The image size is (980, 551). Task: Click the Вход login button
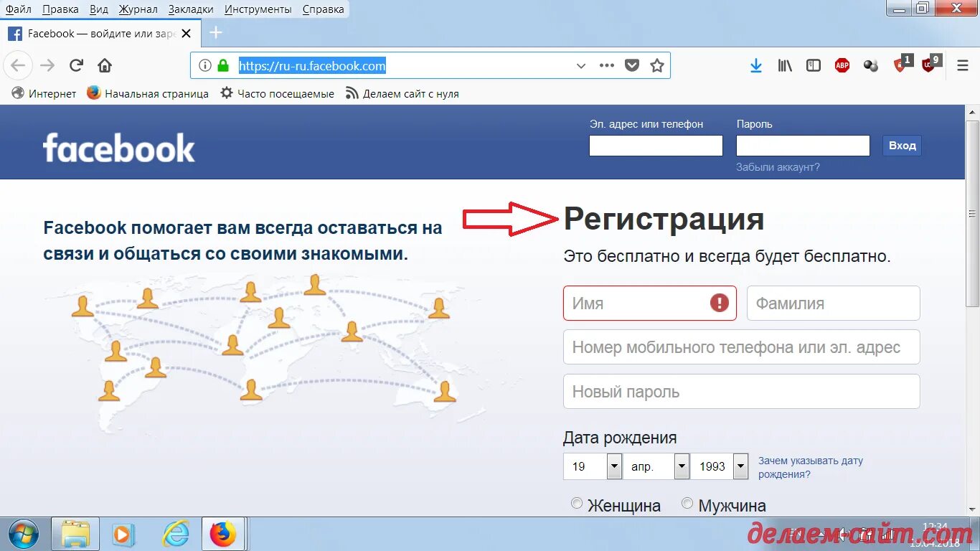(x=902, y=146)
